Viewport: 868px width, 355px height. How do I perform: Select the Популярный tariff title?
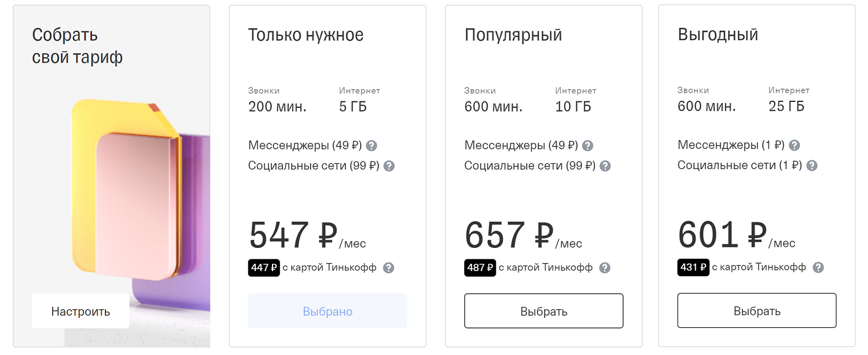point(513,35)
